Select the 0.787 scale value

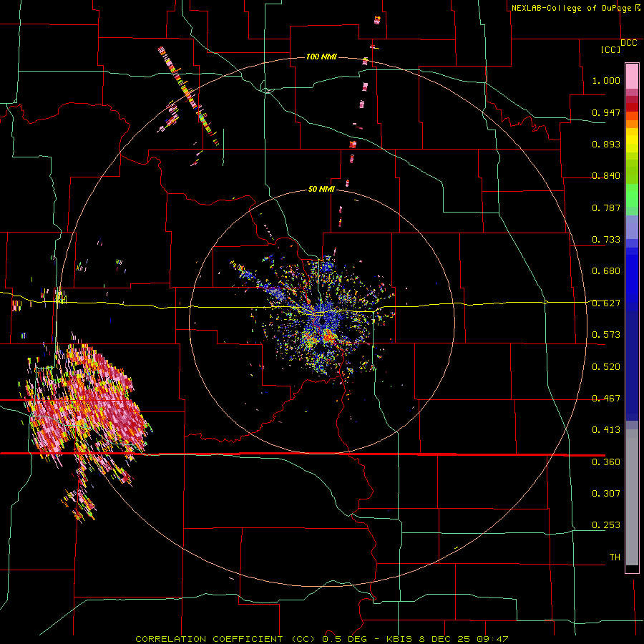(606, 208)
